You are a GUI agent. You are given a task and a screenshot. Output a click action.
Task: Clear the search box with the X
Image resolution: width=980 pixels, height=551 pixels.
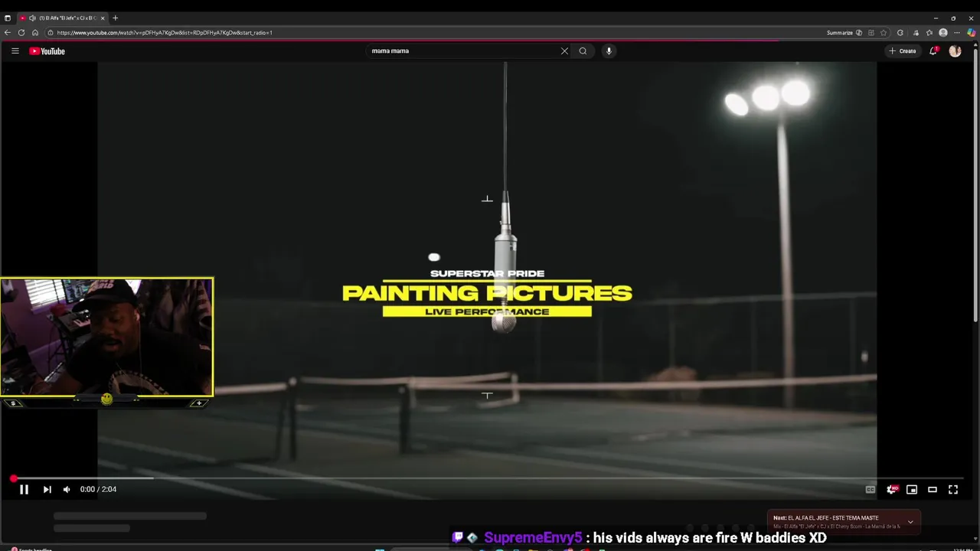coord(565,51)
